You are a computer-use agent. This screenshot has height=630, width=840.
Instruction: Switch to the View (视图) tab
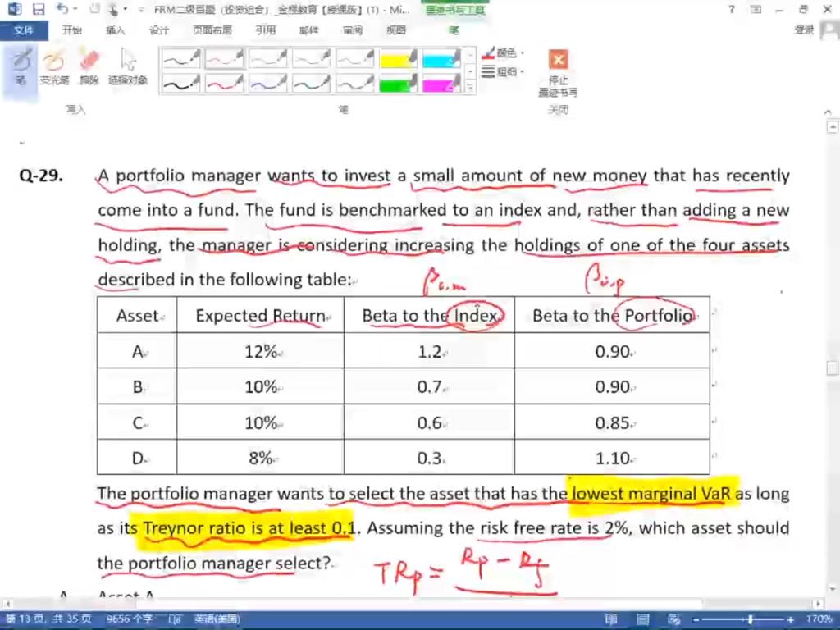[x=396, y=30]
